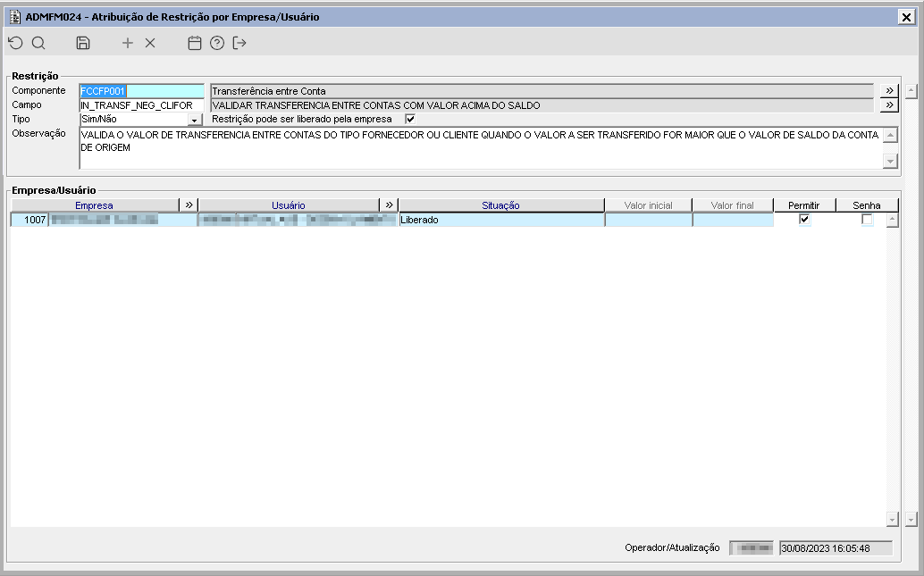Click the Situação column header
The height and width of the screenshot is (576, 924).
tap(501, 205)
